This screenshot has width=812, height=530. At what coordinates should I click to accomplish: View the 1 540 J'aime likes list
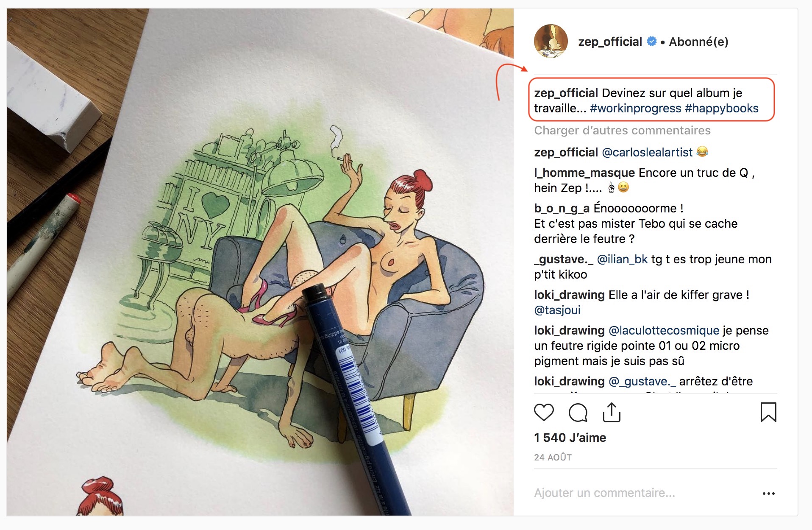pyautogui.click(x=570, y=438)
